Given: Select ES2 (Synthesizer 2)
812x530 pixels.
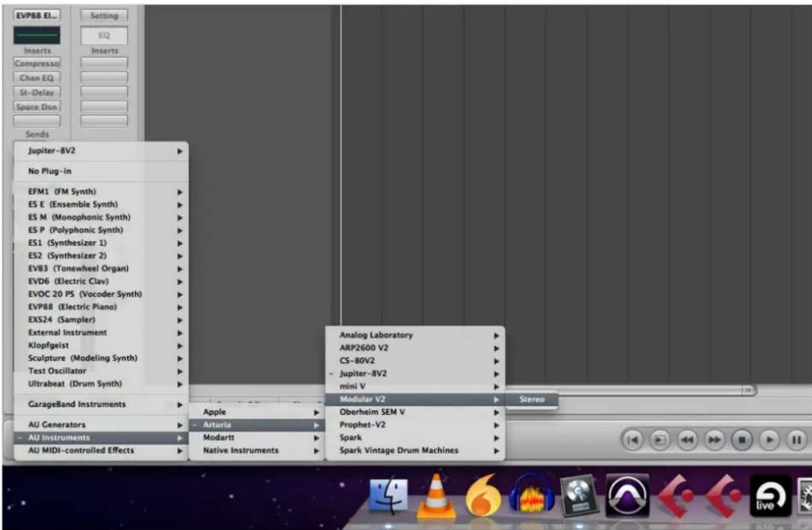Looking at the screenshot, I should coord(101,256).
